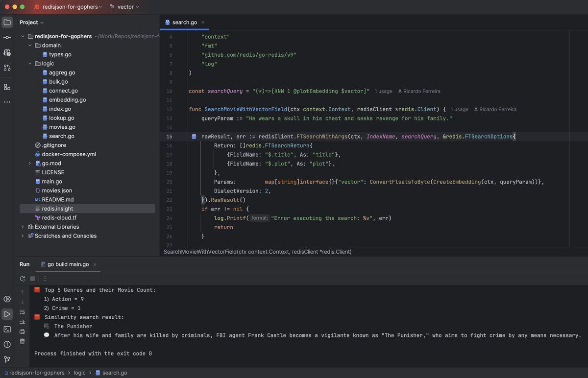Open the Problems tool window icon

[7, 344]
